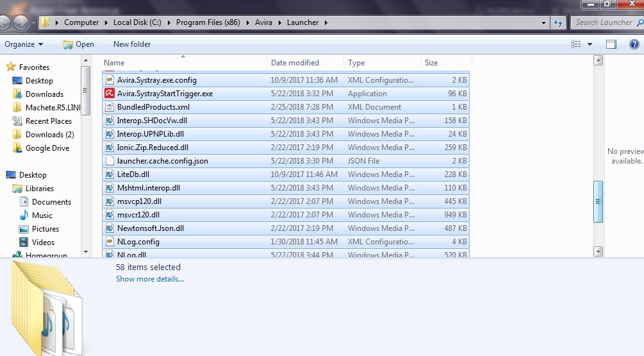The height and width of the screenshot is (356, 644).
Task: Expand the change view options arrow
Action: (x=590, y=44)
